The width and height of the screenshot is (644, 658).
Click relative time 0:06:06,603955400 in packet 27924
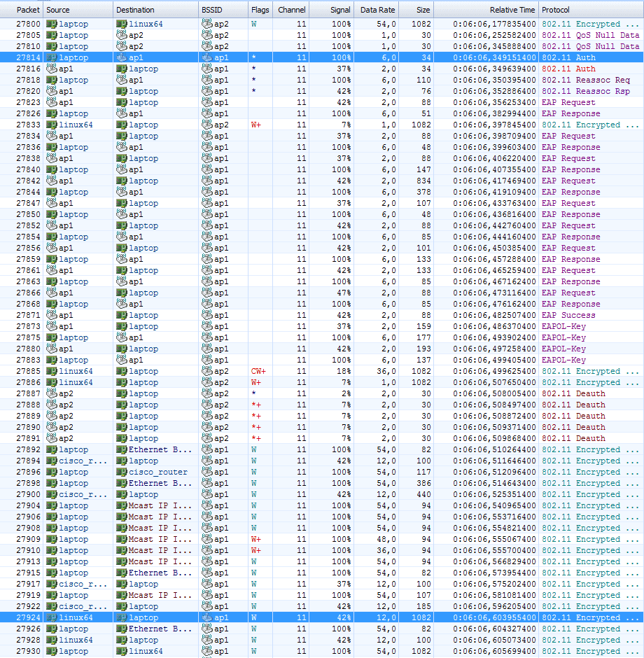point(494,617)
